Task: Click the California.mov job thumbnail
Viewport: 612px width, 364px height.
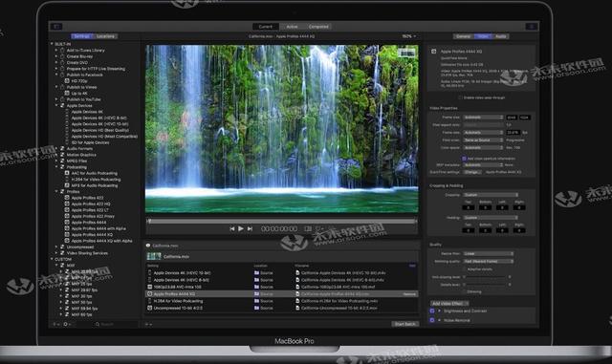Action: pyautogui.click(x=154, y=256)
